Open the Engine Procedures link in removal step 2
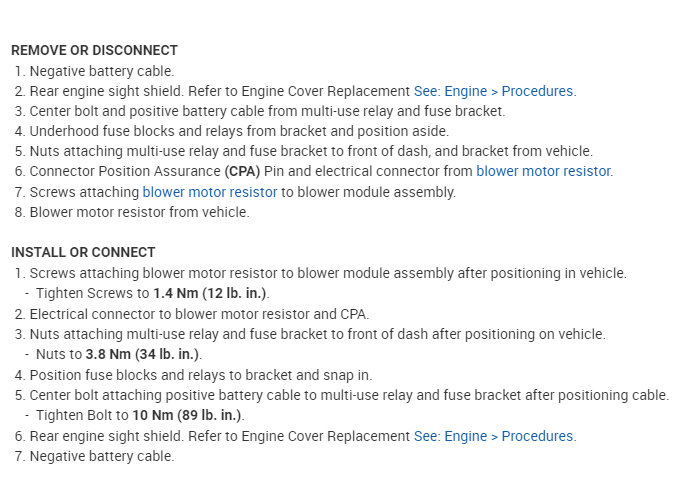 click(x=494, y=91)
